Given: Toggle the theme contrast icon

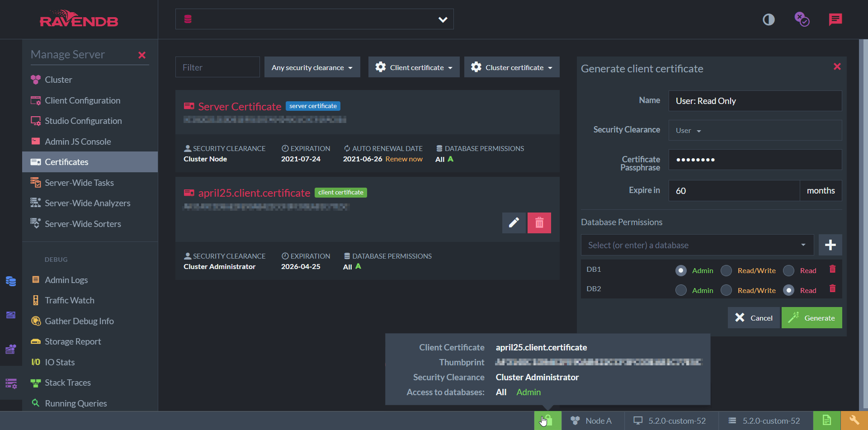Looking at the screenshot, I should click(x=769, y=19).
